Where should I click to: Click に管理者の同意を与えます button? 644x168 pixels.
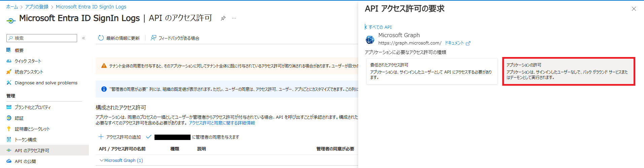pos(215,137)
